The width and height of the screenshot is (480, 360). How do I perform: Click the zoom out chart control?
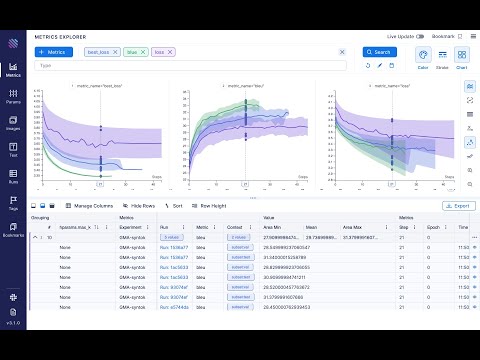tap(470, 184)
